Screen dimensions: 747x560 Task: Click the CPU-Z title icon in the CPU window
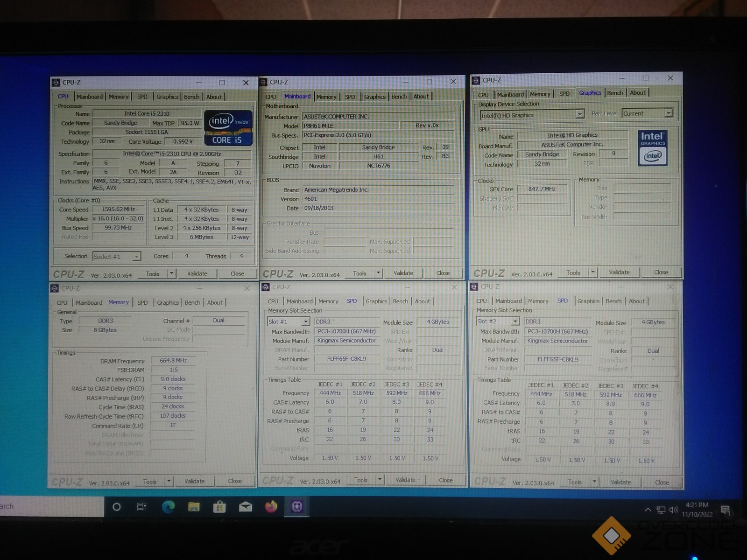[56, 82]
